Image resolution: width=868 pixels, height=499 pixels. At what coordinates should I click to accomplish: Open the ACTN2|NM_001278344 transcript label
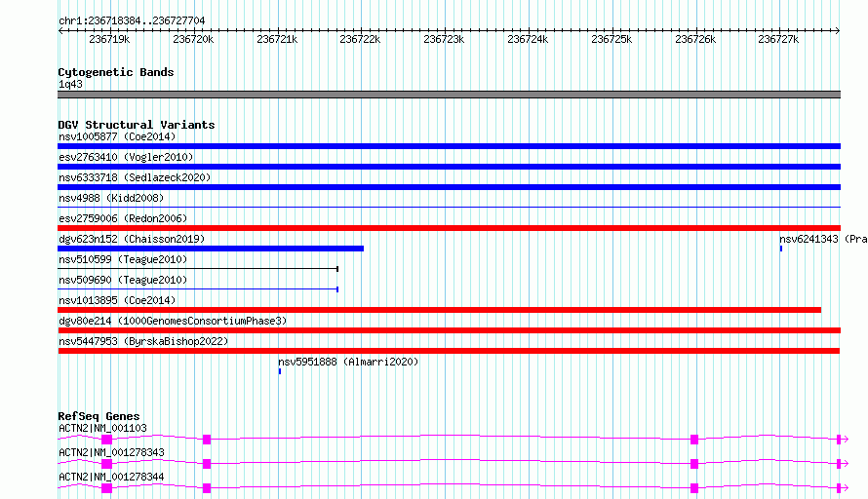coord(111,477)
